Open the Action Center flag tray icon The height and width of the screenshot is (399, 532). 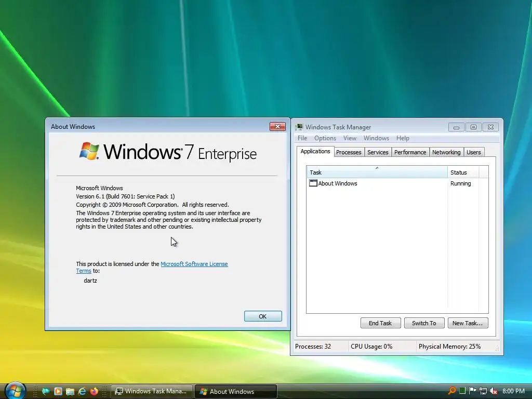[x=472, y=391]
